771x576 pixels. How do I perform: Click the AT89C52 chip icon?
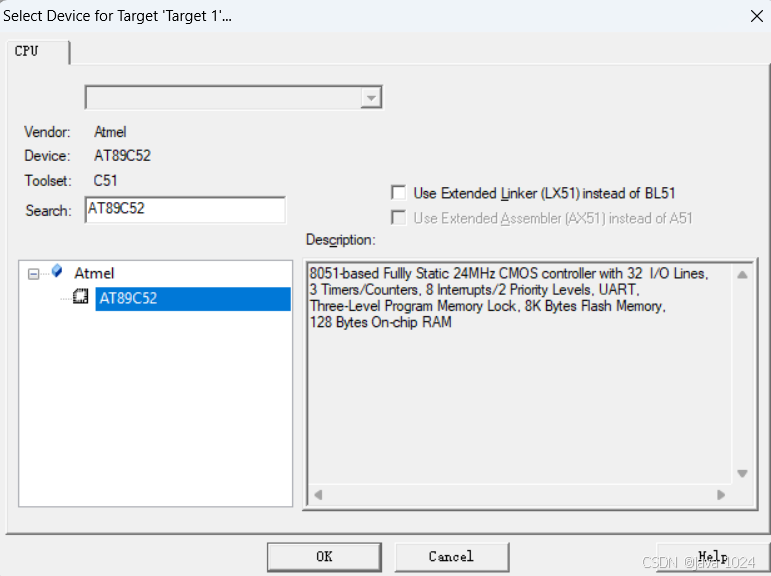click(x=81, y=297)
